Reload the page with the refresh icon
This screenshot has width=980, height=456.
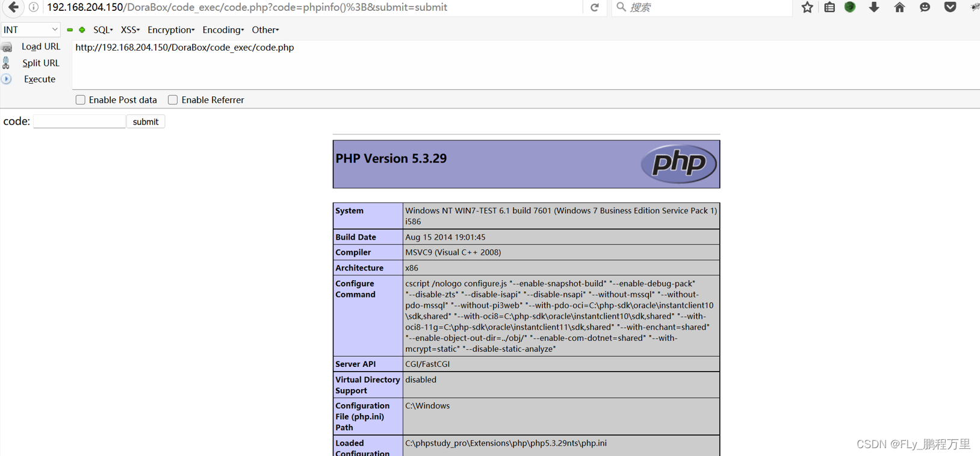click(595, 7)
